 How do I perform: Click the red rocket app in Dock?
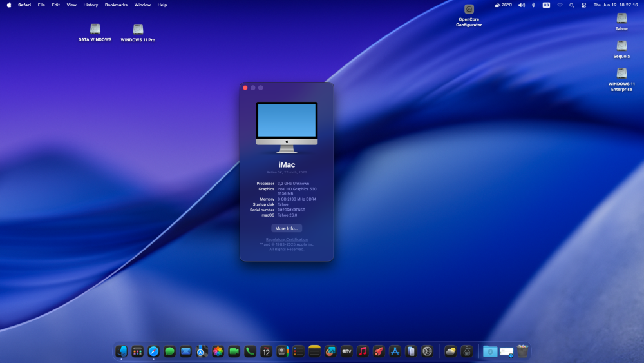pyautogui.click(x=379, y=351)
